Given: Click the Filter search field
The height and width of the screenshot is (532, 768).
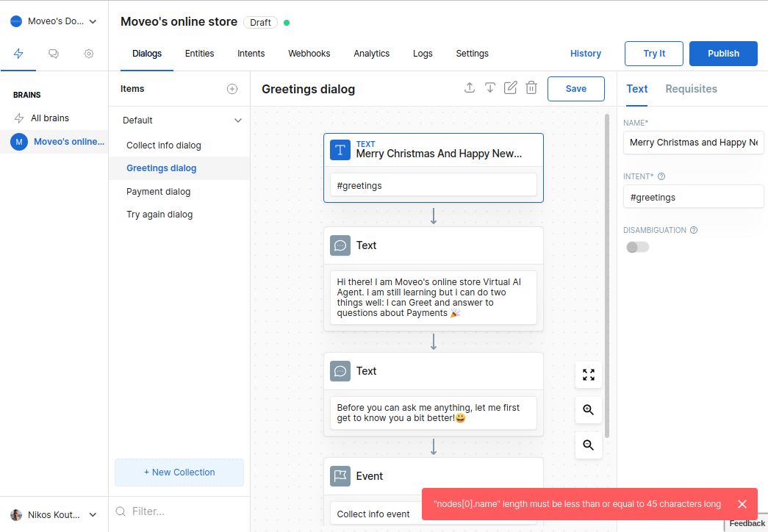Looking at the screenshot, I should pyautogui.click(x=179, y=511).
